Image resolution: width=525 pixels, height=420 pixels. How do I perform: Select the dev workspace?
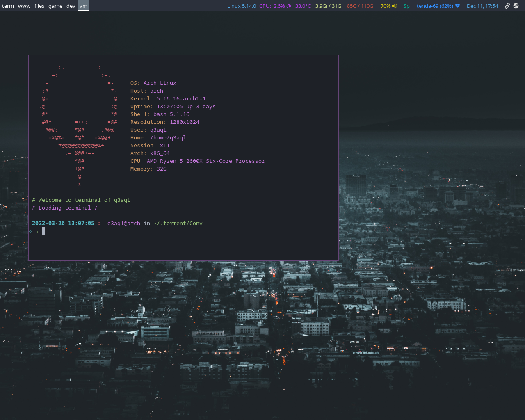click(71, 6)
